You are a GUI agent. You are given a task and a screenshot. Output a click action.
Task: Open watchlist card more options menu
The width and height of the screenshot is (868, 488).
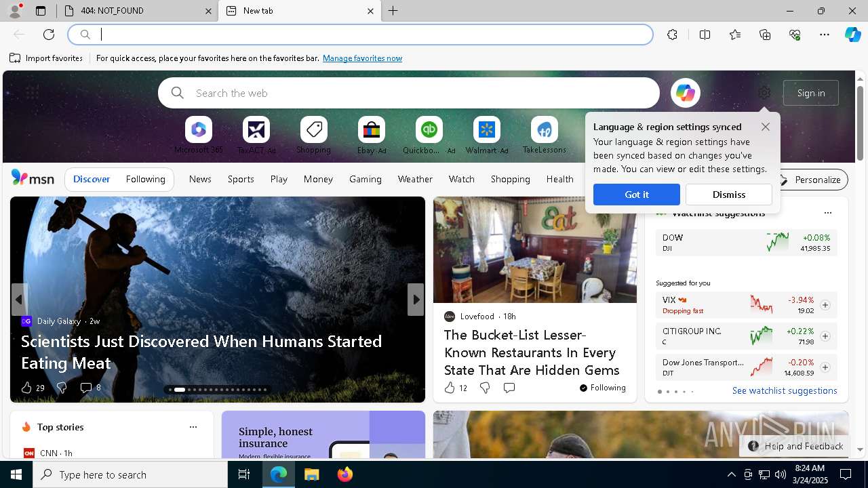click(827, 213)
